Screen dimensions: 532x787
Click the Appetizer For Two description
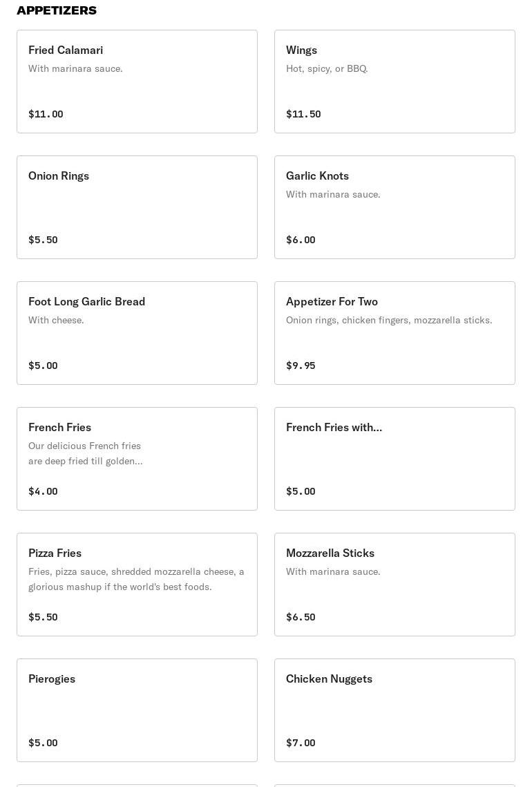pos(389,320)
